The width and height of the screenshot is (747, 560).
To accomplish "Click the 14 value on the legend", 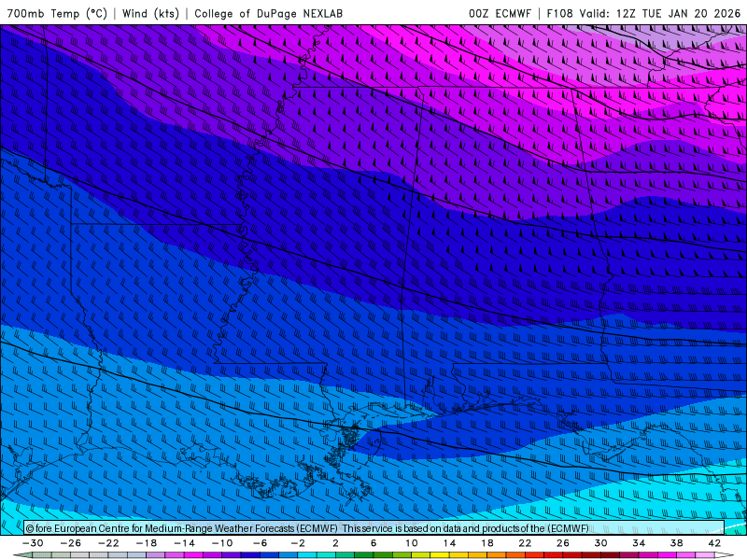I will coord(449,543).
